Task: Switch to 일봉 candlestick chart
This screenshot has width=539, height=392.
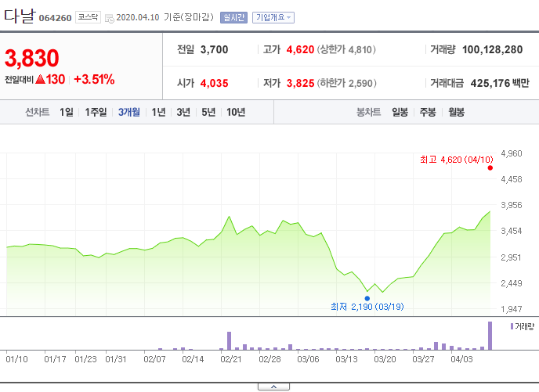Action: [x=400, y=112]
